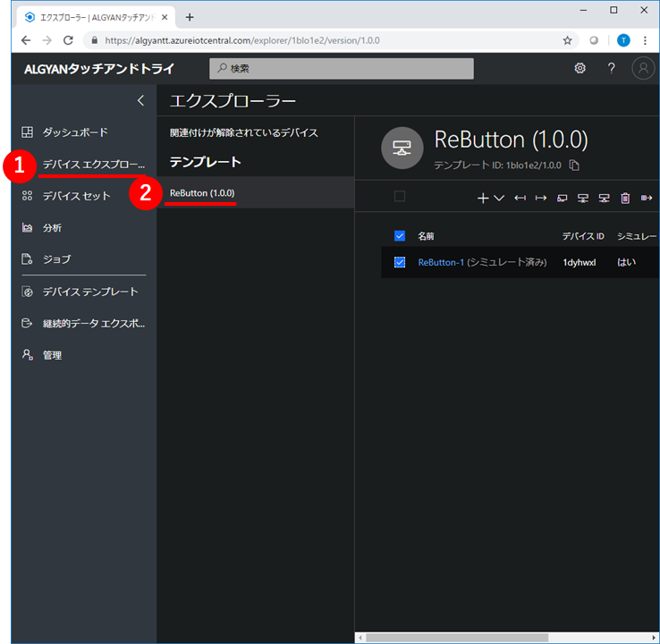Click the device icon left of trash
Image resolution: width=660 pixels, height=644 pixels.
pos(604,199)
